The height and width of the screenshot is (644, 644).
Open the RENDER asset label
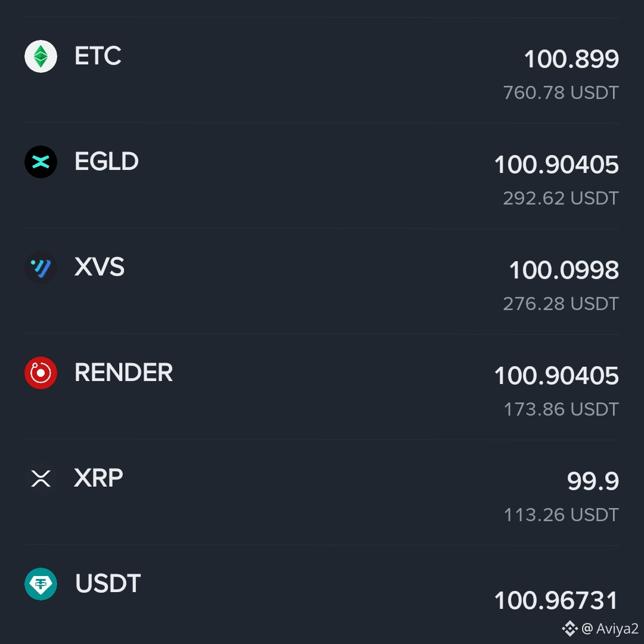[123, 373]
